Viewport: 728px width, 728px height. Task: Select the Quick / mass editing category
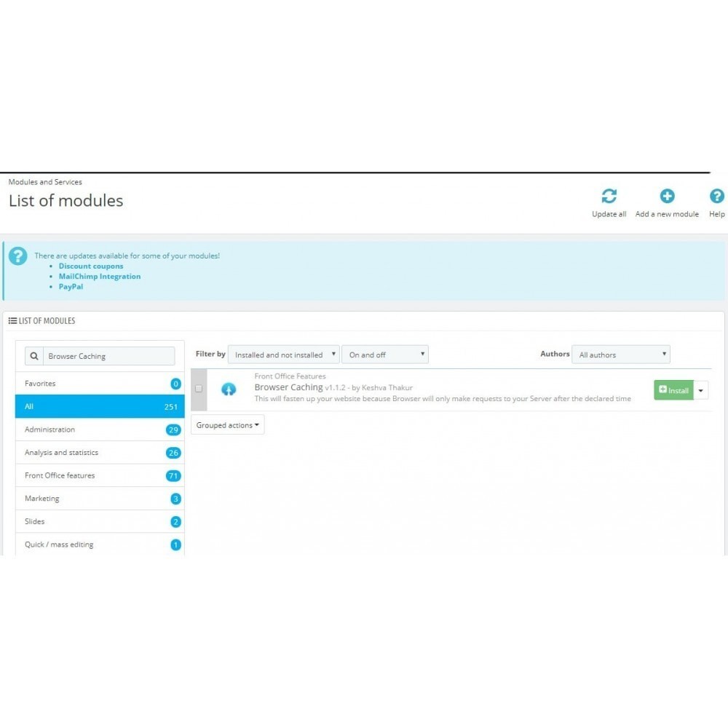(x=100, y=544)
